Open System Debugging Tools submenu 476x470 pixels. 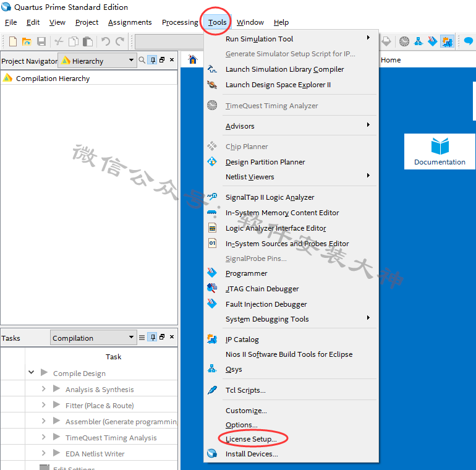tap(291, 319)
